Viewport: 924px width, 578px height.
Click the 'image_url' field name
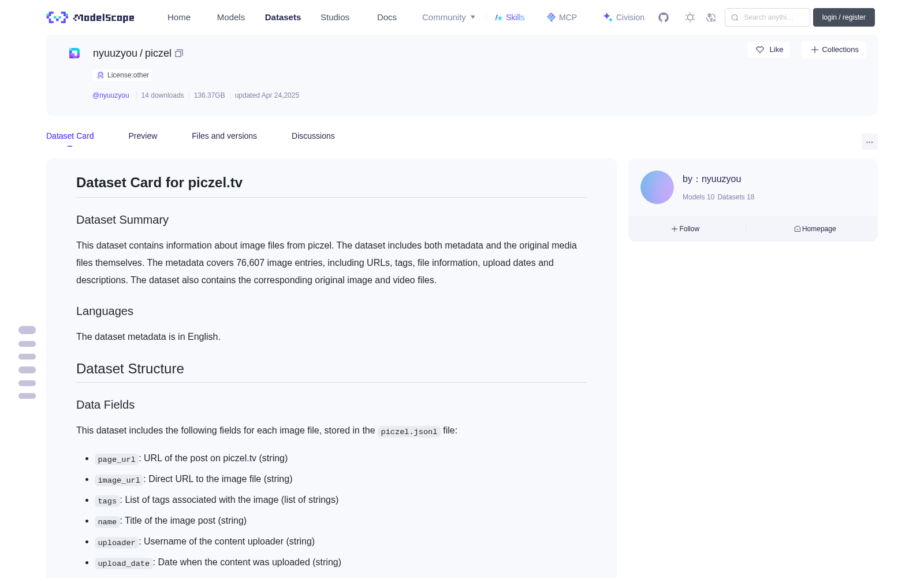click(119, 480)
